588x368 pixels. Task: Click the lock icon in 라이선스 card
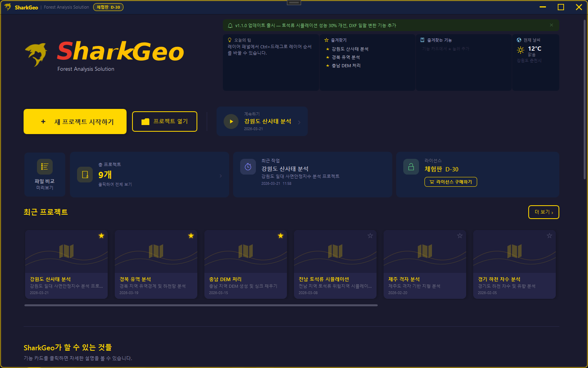pos(411,167)
